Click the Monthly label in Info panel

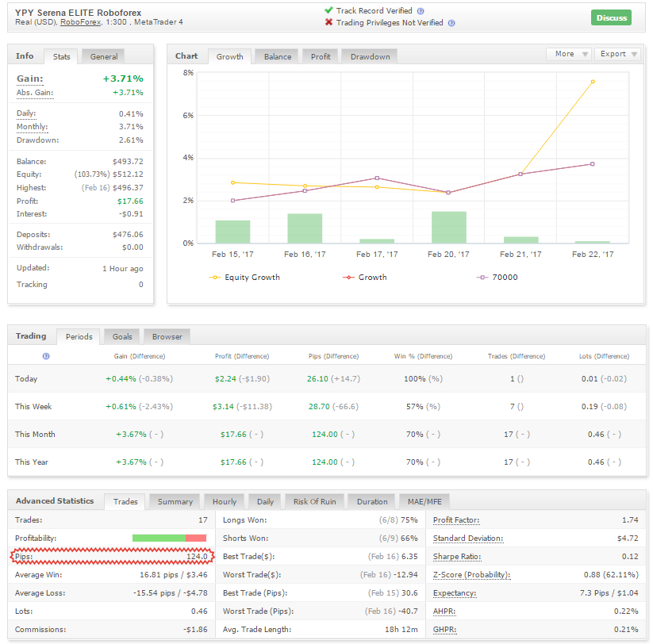[32, 127]
